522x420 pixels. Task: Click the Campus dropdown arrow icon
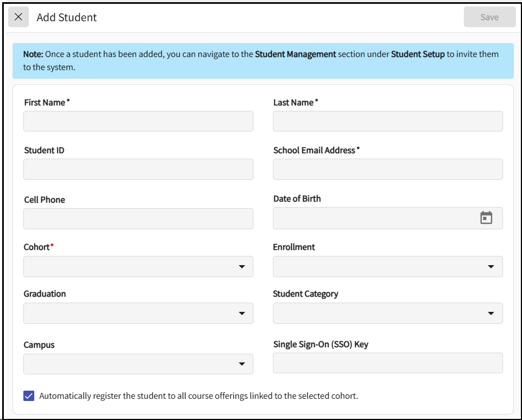(242, 364)
